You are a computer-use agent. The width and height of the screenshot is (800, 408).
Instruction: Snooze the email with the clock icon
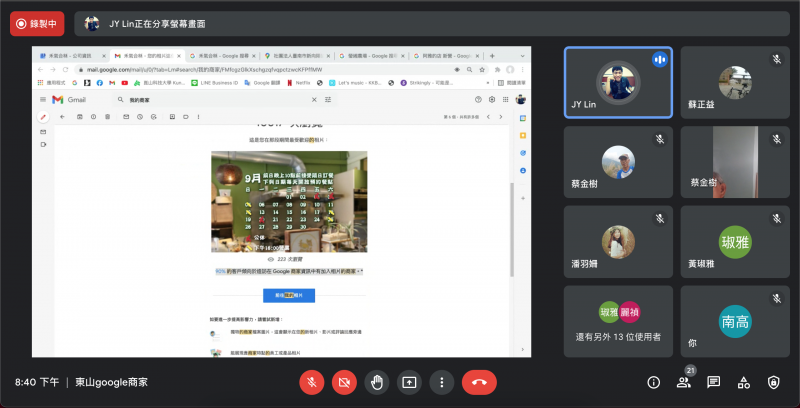(x=140, y=117)
